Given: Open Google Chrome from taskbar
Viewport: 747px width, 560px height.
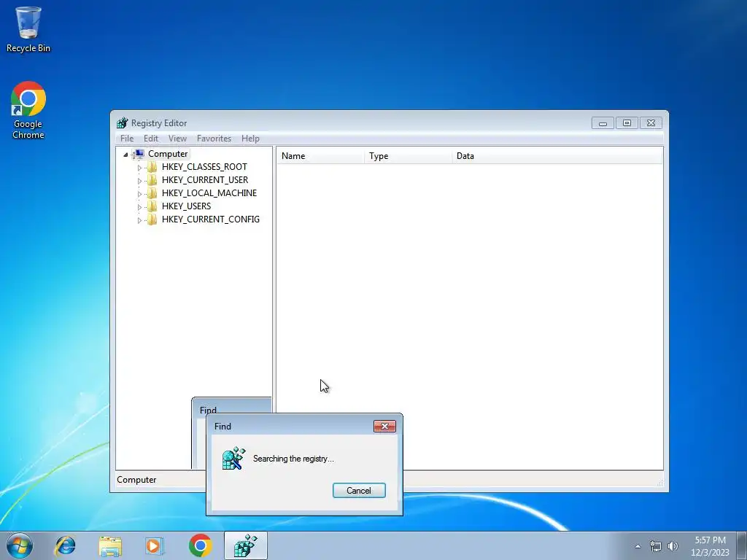Looking at the screenshot, I should (x=200, y=545).
